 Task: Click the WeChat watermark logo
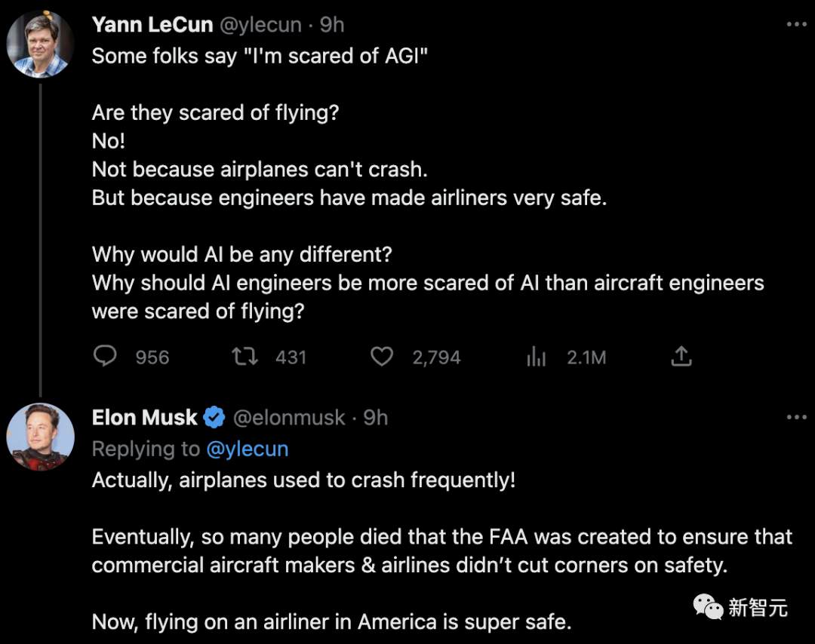tap(708, 606)
